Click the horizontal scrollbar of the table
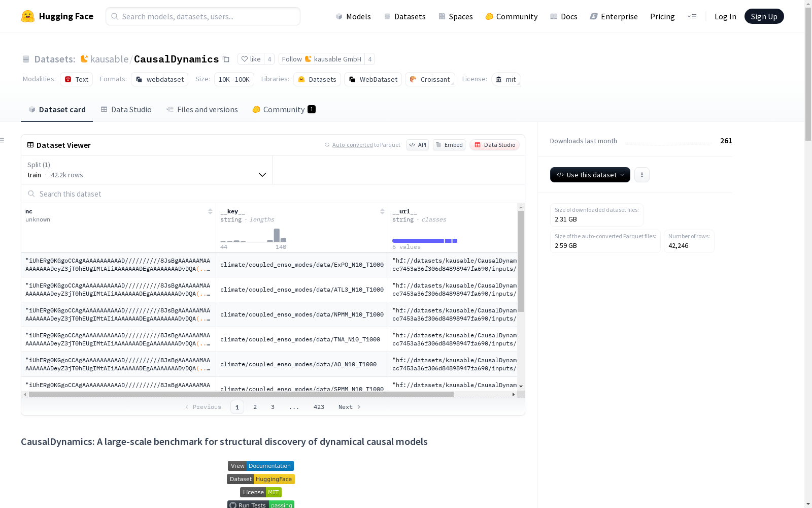 (241, 394)
